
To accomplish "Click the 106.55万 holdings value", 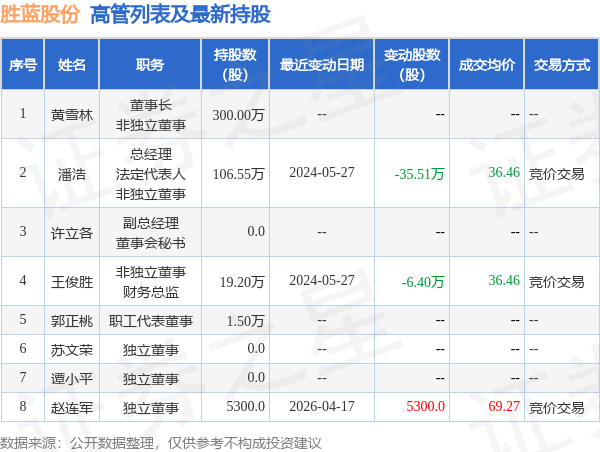I will (x=238, y=174).
